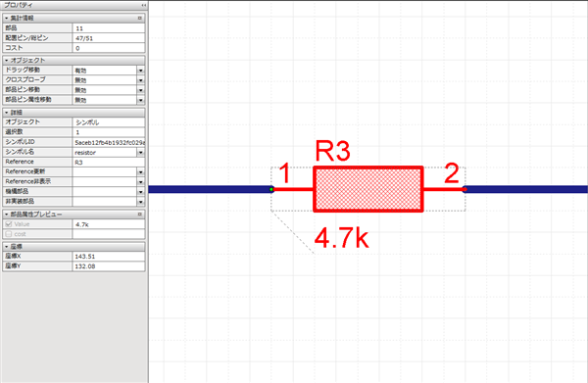Screen dimensions: 588x383
Task: Open the Reference更新 dropdown
Action: [140, 172]
